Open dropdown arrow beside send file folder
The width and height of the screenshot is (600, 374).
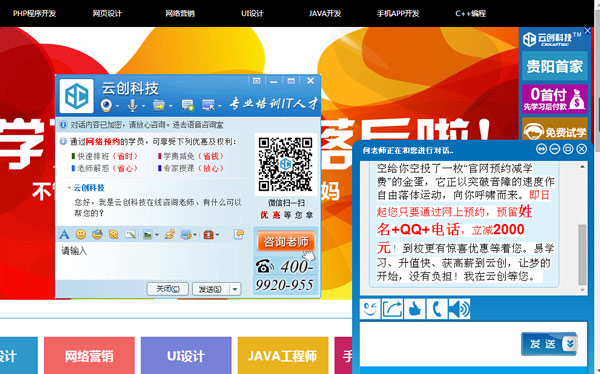(x=170, y=106)
